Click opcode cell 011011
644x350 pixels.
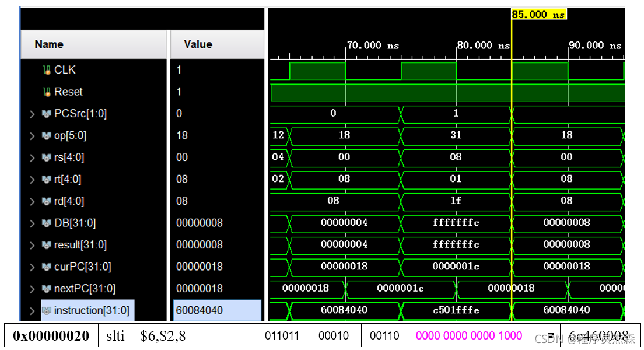point(282,335)
